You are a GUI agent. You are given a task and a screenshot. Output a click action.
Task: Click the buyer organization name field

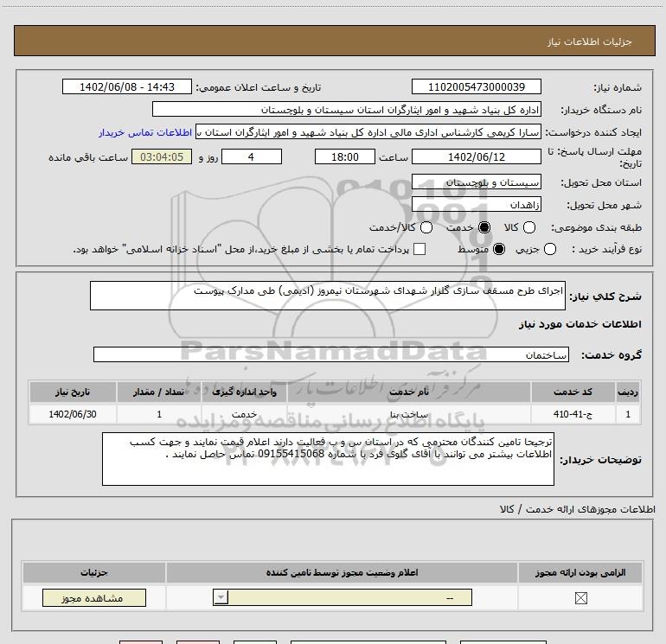[x=347, y=109]
